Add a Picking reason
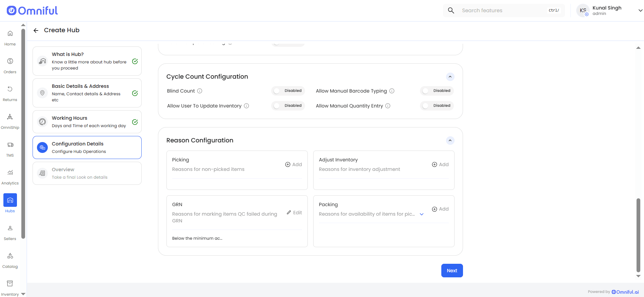The height and width of the screenshot is (297, 644). point(294,164)
